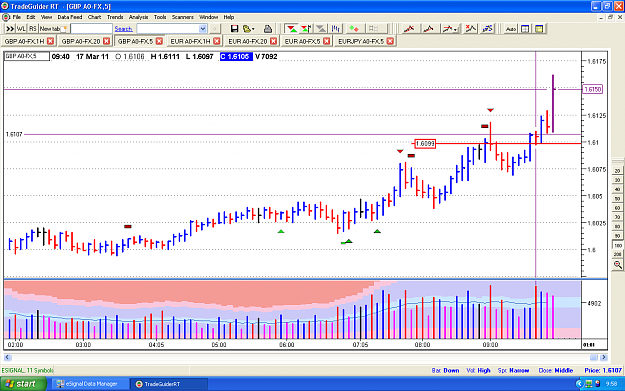Viewport: 625px width, 391px height.
Task: Set bar spacing to 200
Action: 617,254
